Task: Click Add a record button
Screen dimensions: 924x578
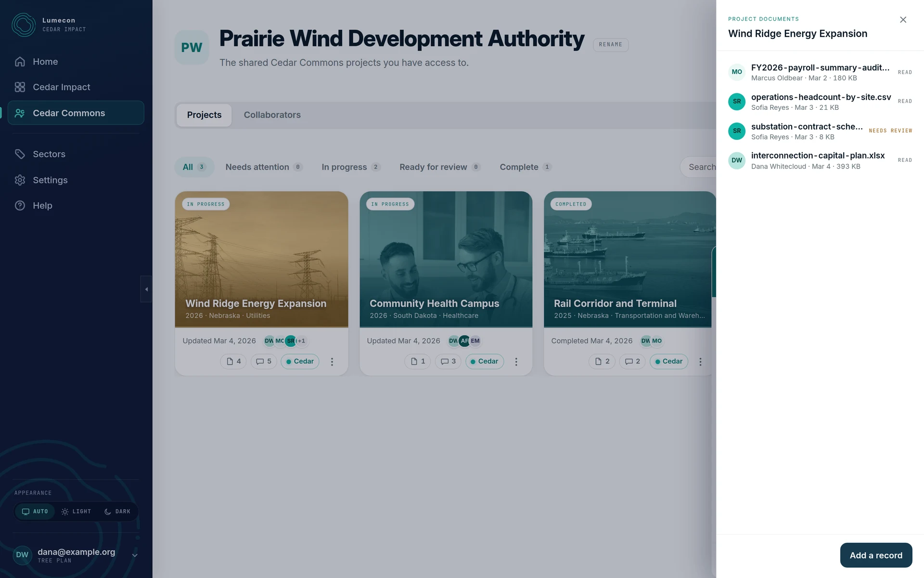Action: pos(876,555)
